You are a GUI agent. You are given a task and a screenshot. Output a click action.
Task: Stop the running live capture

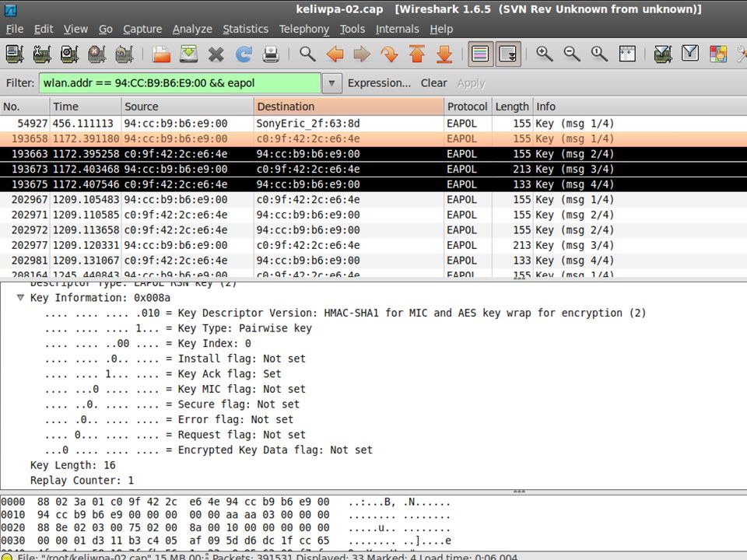(x=96, y=54)
